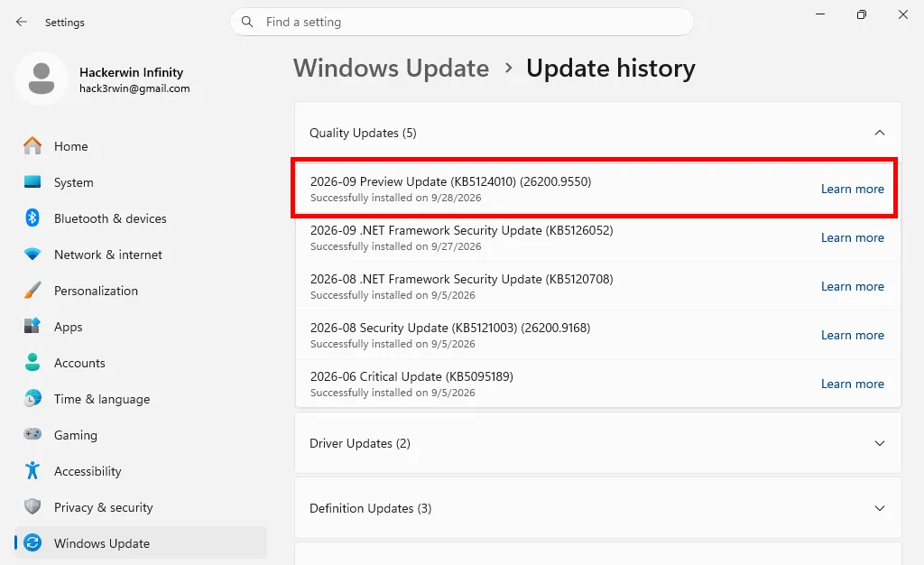Click the Windows Update sync icon
924x565 pixels.
tap(32, 542)
